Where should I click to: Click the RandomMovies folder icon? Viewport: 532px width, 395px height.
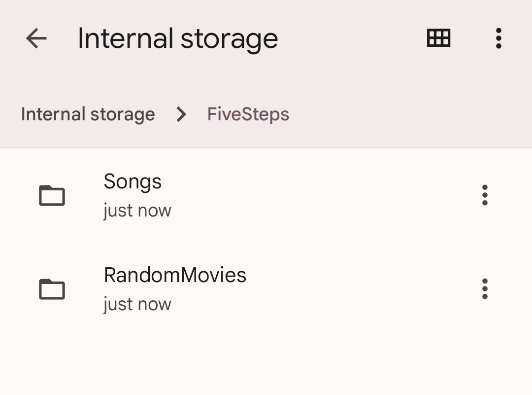pos(52,289)
